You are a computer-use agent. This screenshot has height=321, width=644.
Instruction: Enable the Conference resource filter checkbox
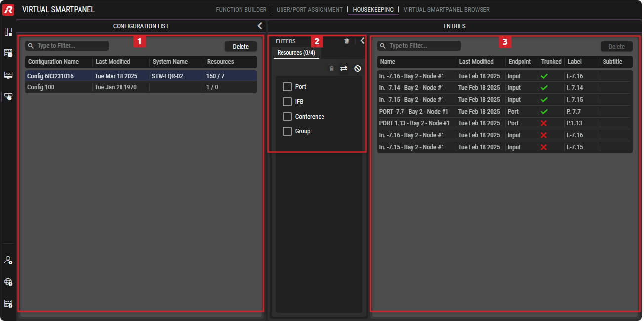click(x=287, y=117)
